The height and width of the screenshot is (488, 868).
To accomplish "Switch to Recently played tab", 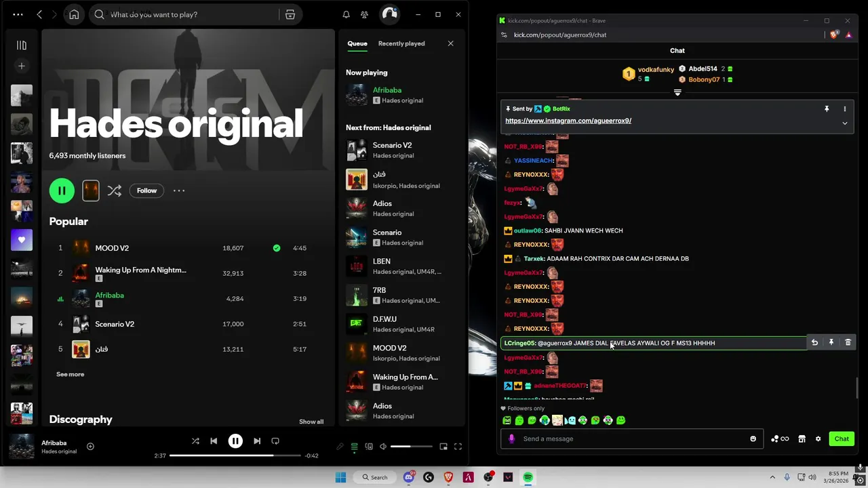I will [x=401, y=43].
